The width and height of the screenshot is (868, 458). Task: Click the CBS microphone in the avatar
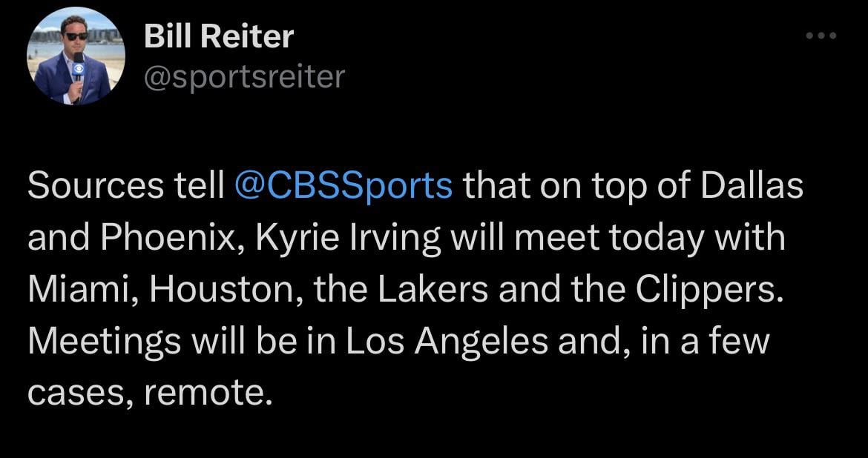coord(78,73)
